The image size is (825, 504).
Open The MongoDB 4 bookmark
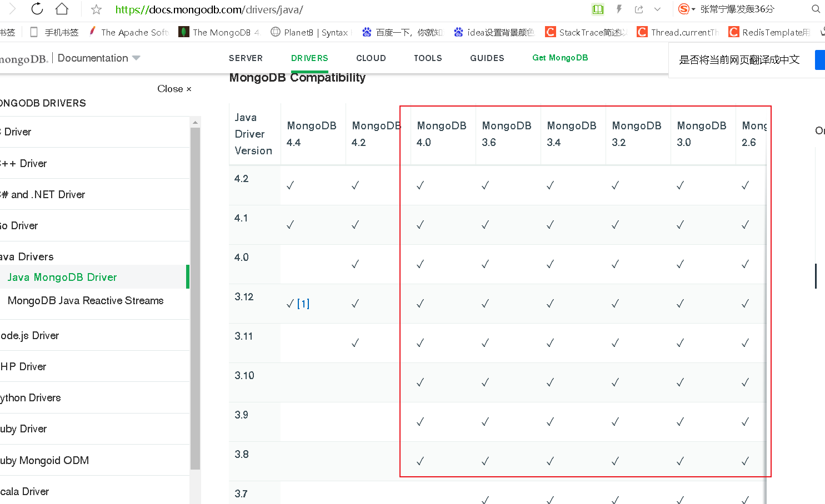click(x=219, y=32)
